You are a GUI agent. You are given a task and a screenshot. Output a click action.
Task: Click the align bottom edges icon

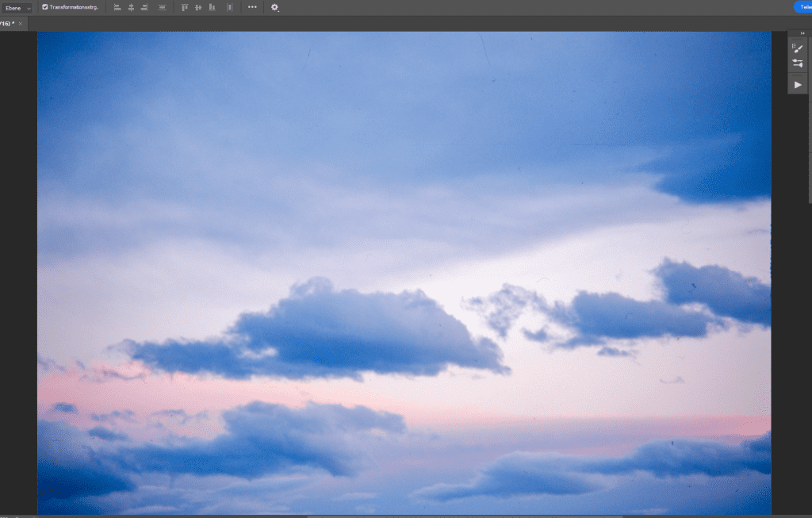(212, 7)
